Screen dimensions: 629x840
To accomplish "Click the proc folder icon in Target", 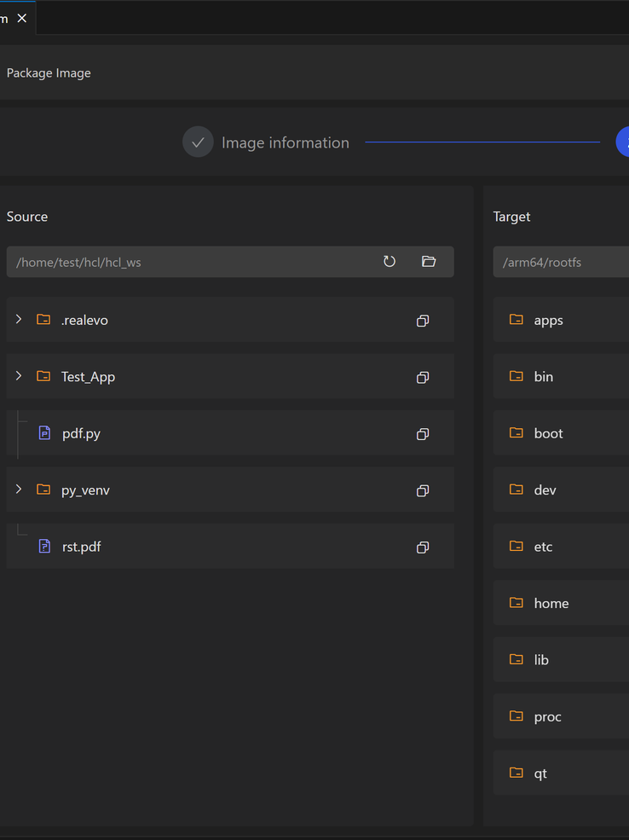I will [x=516, y=715].
